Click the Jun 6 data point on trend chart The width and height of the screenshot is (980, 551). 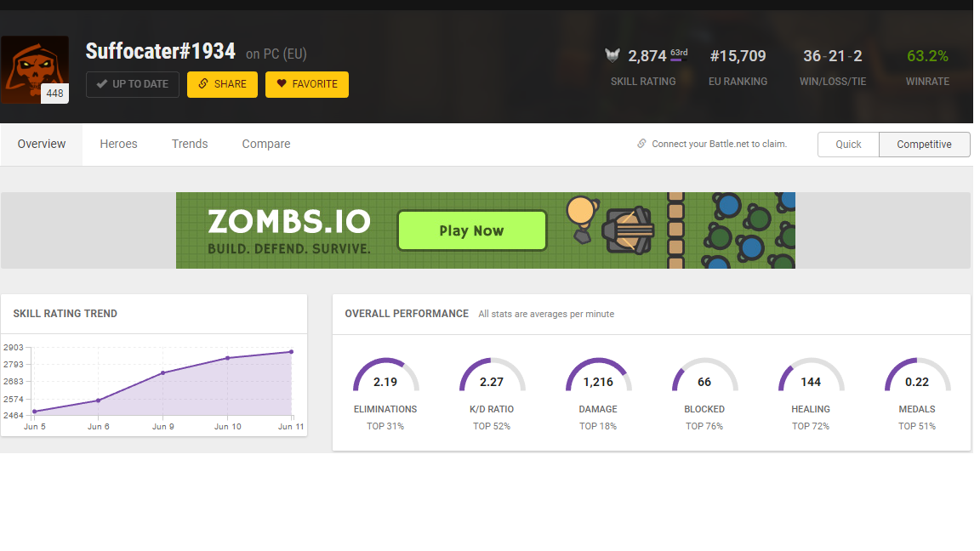point(98,400)
